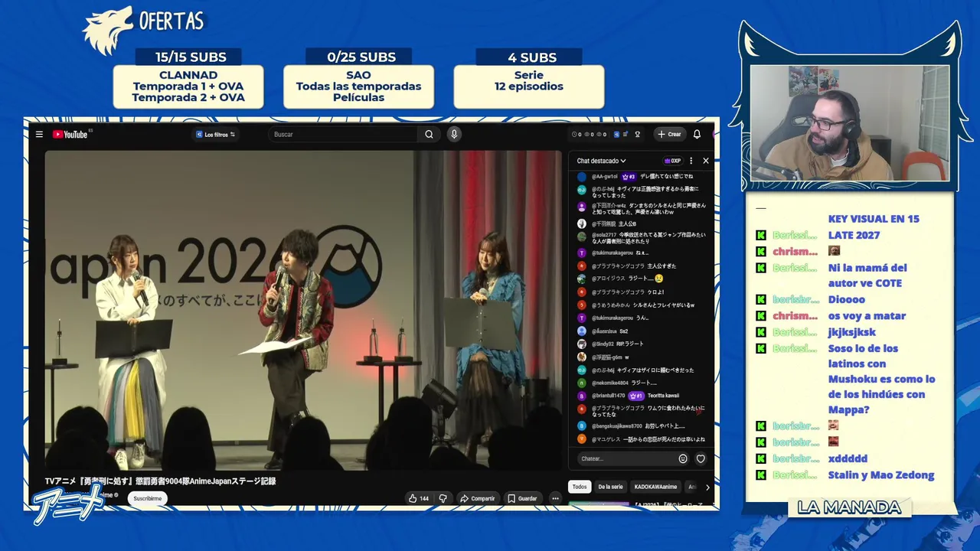The height and width of the screenshot is (551, 980).
Task: Click the Crear button
Action: pos(669,135)
